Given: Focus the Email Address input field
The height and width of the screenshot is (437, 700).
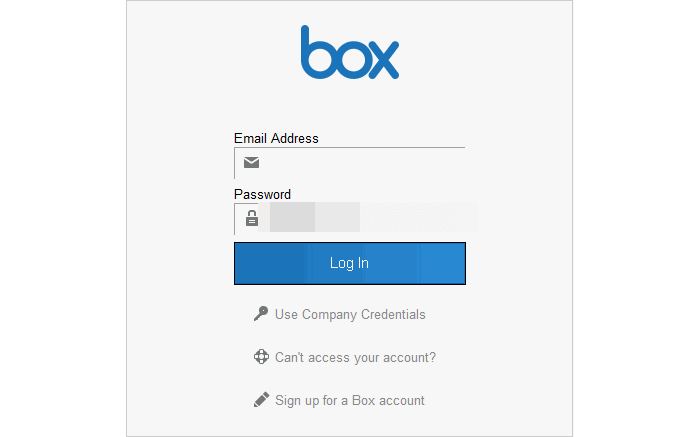Looking at the screenshot, I should pyautogui.click(x=350, y=163).
